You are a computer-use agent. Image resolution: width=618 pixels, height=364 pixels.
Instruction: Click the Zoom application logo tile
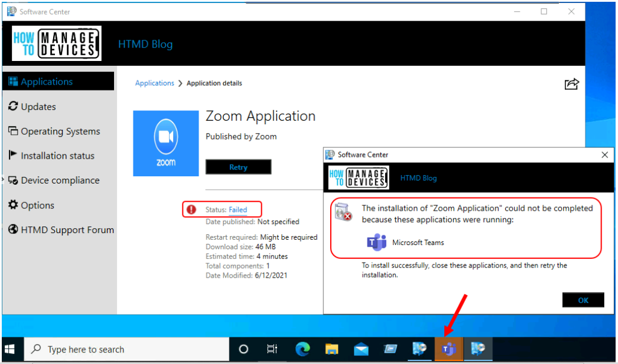point(166,143)
